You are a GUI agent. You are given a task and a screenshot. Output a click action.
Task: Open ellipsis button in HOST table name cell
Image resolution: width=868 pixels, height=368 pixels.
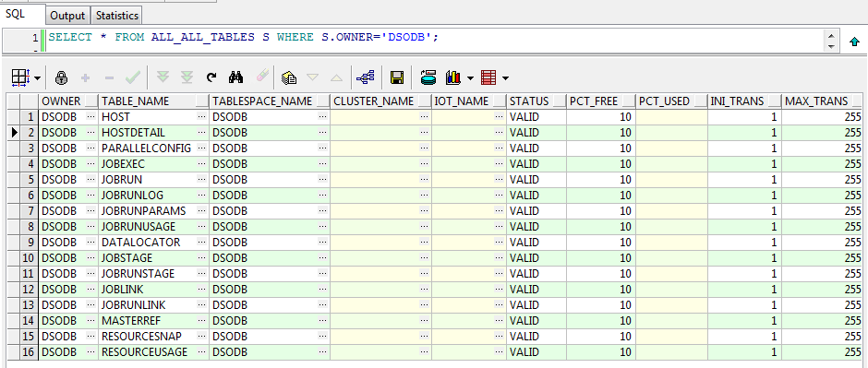(202, 117)
